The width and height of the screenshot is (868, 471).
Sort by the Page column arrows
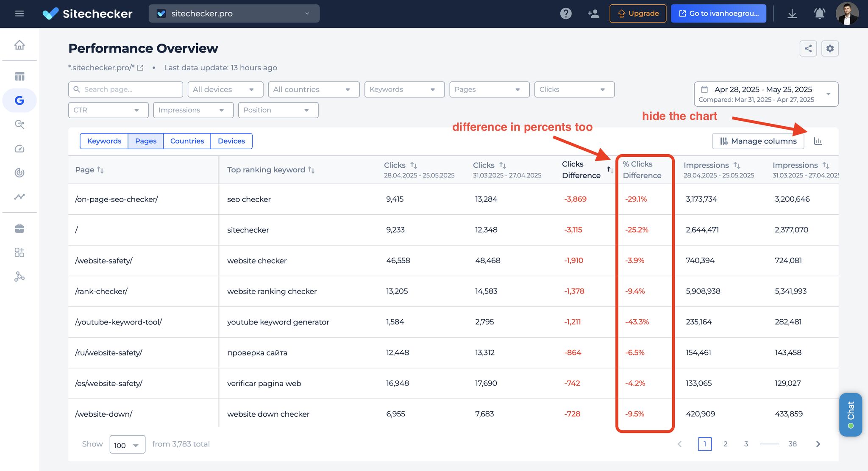tap(100, 170)
